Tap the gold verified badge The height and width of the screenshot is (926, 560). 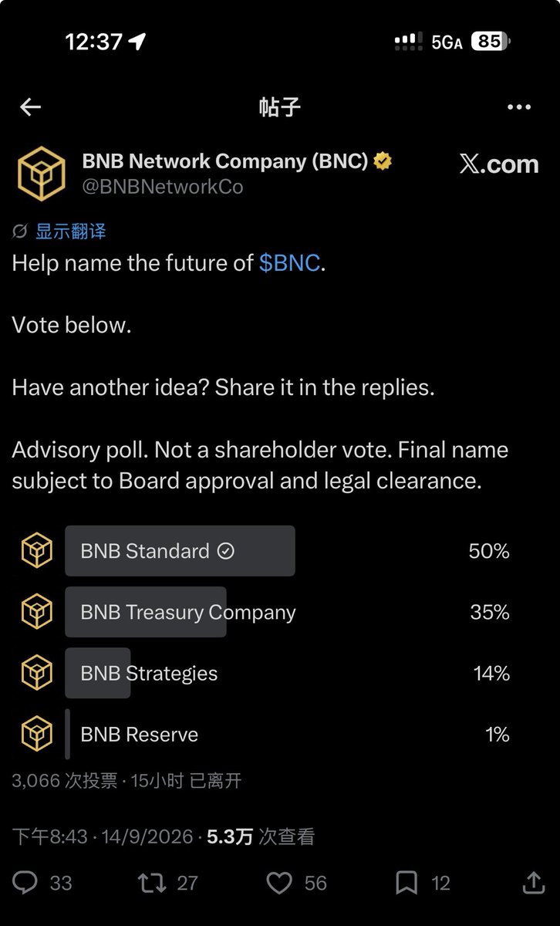click(x=383, y=161)
